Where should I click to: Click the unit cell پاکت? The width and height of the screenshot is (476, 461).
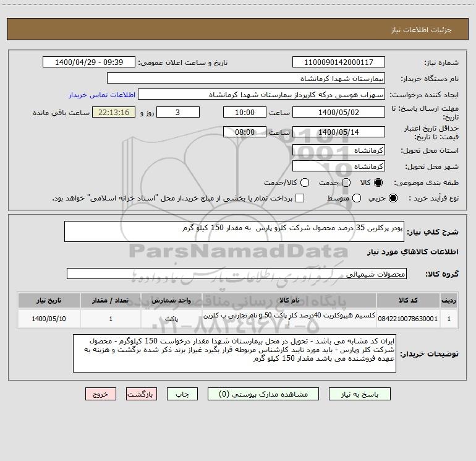(x=171, y=319)
